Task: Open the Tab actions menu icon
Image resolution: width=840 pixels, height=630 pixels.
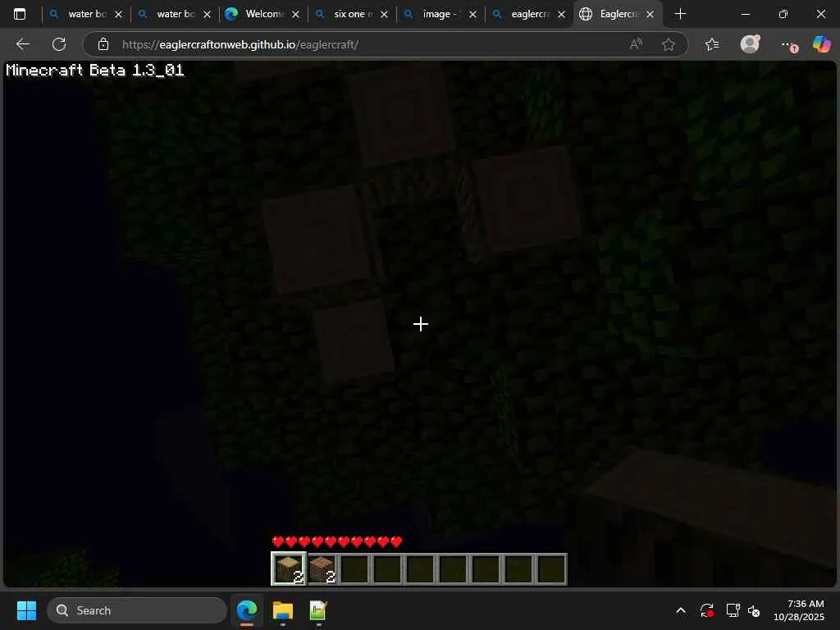Action: [20, 14]
